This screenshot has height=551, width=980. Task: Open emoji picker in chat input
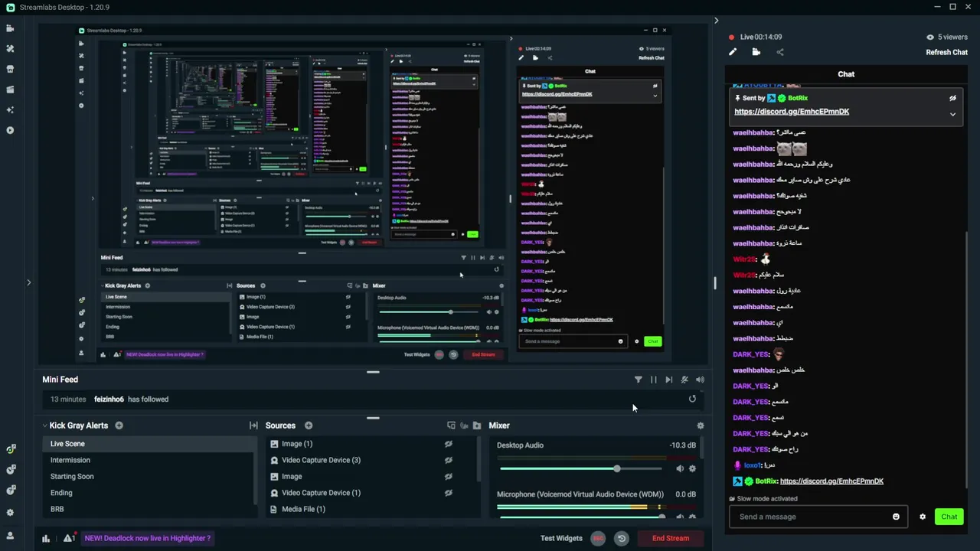click(896, 517)
